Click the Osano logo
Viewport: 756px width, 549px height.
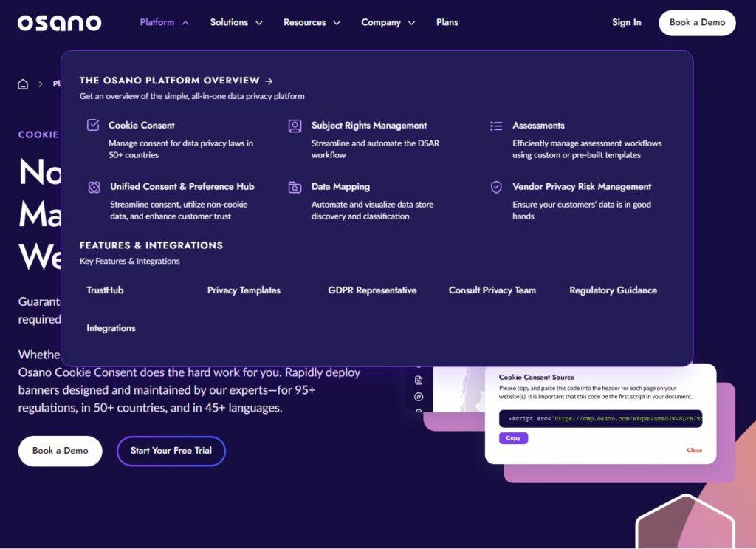59,23
